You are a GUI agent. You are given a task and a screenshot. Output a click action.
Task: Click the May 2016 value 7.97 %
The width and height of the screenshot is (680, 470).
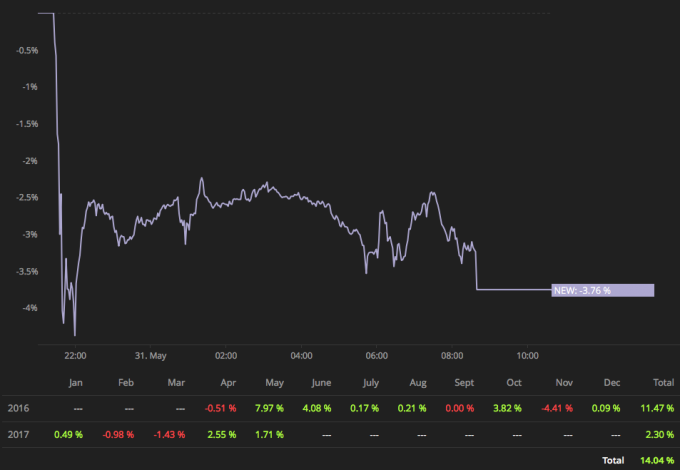tap(269, 408)
